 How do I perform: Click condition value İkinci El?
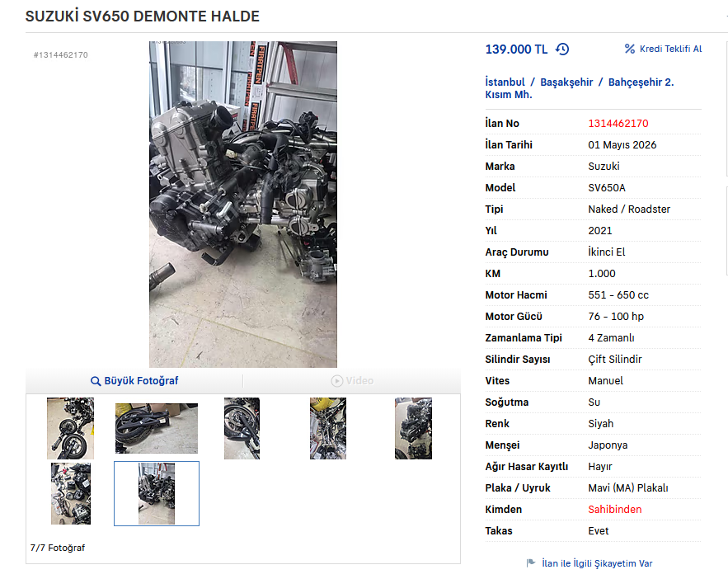point(606,252)
